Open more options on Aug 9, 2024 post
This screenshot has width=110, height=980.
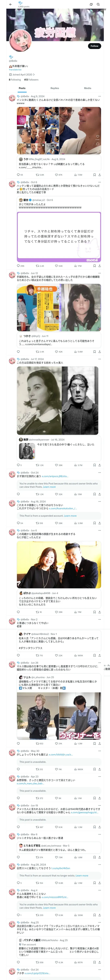tap(99, 96)
